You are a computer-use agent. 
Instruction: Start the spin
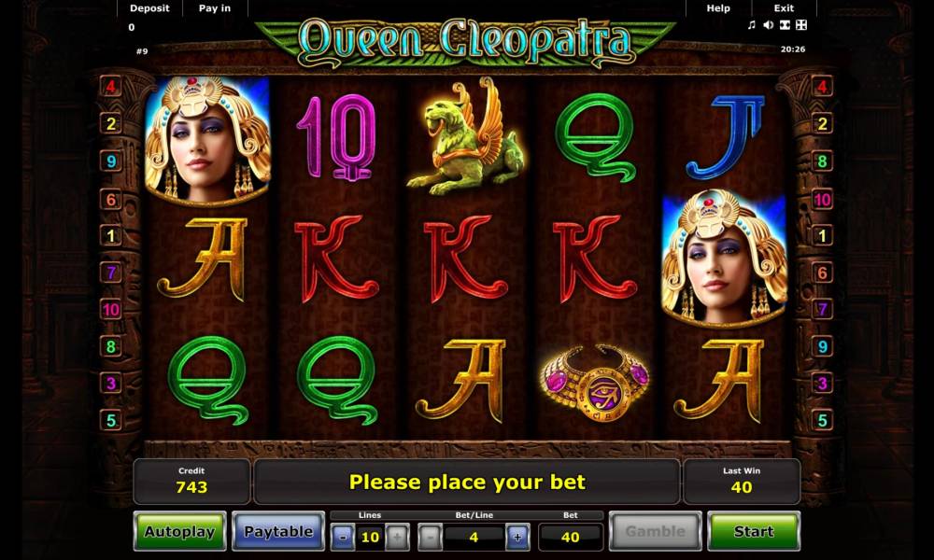coord(754,531)
